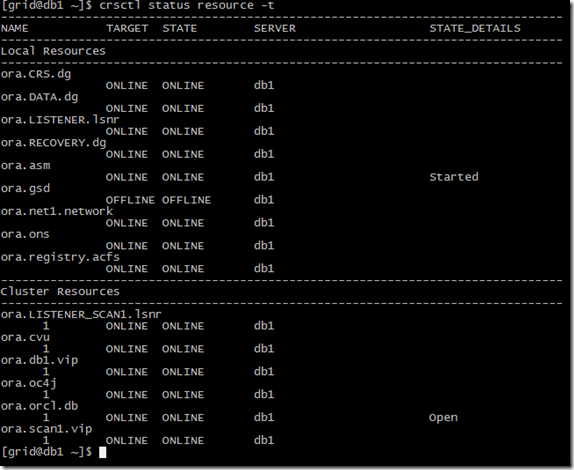Viewport: 574px width, 470px height.
Task: Select the TARGET column header
Action: [127, 28]
